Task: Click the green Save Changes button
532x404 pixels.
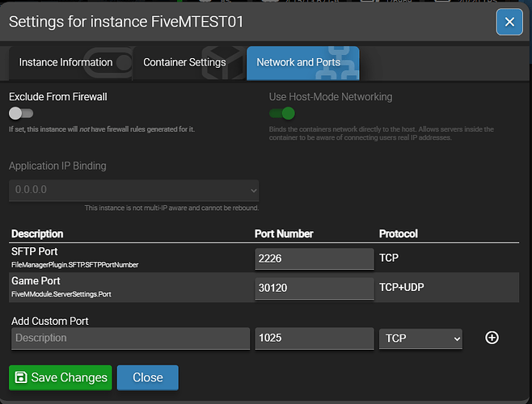Action: tap(61, 377)
